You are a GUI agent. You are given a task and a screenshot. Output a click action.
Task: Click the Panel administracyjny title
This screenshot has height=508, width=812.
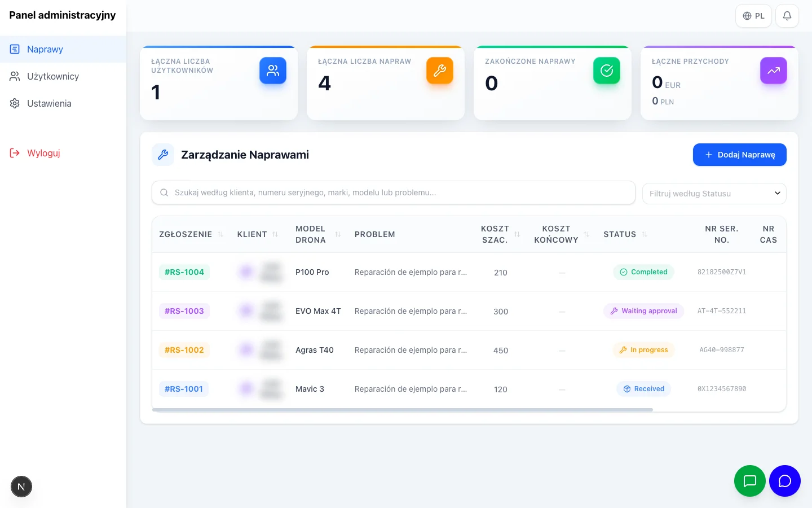pyautogui.click(x=63, y=15)
